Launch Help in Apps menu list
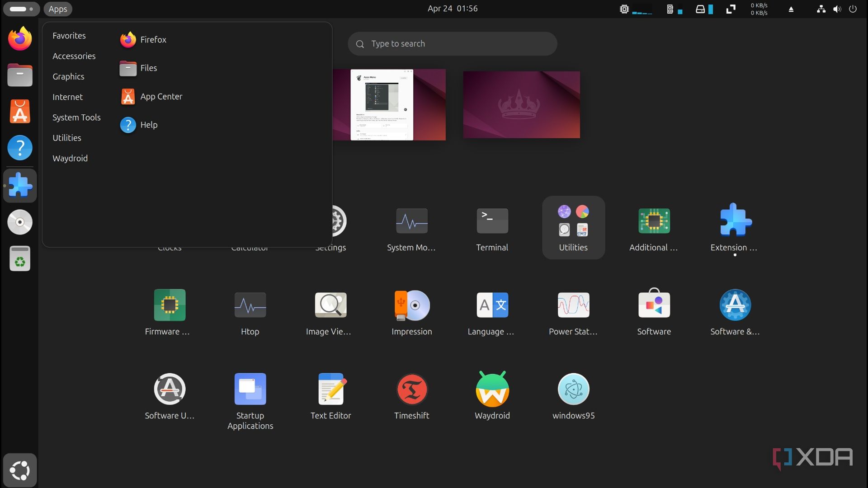This screenshot has width=868, height=488. [139, 125]
